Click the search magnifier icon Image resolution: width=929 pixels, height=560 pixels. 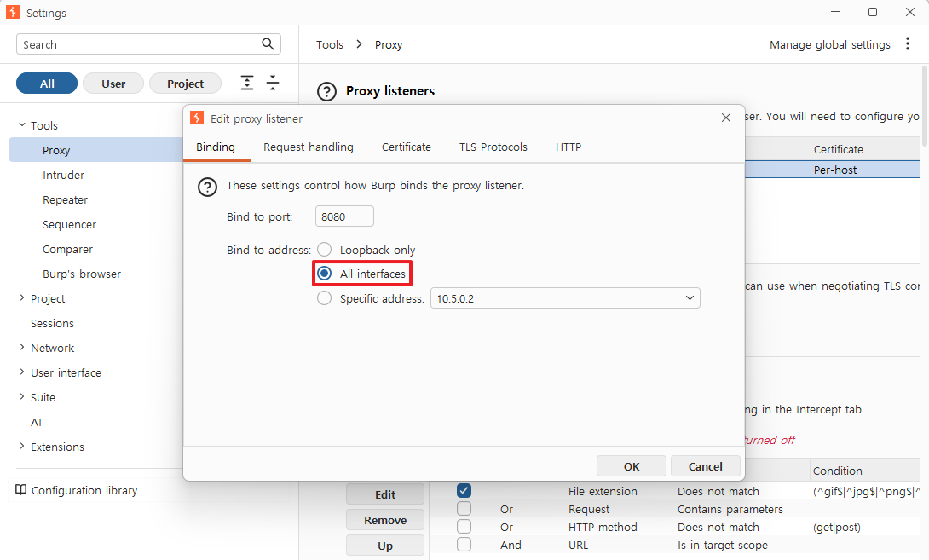pos(268,43)
